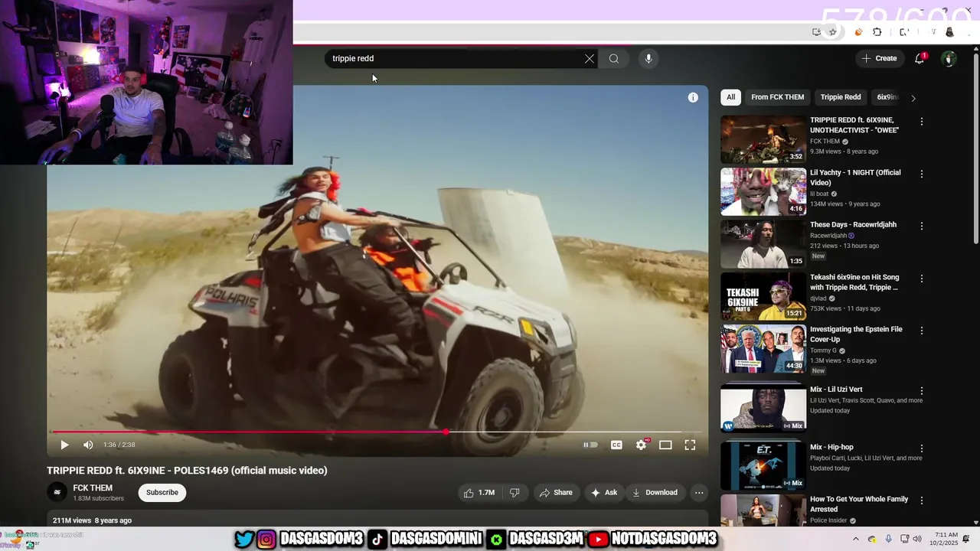
Task: Clear the search box text
Action: [x=590, y=58]
